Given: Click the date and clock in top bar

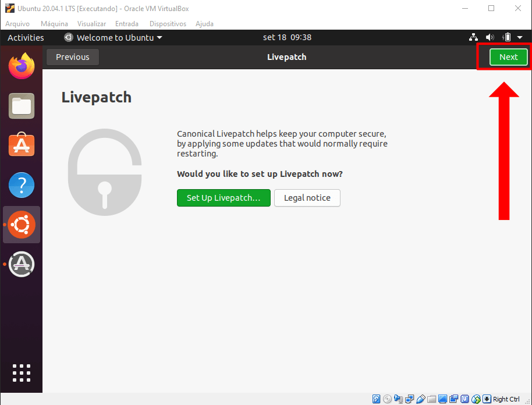Looking at the screenshot, I should coord(287,37).
